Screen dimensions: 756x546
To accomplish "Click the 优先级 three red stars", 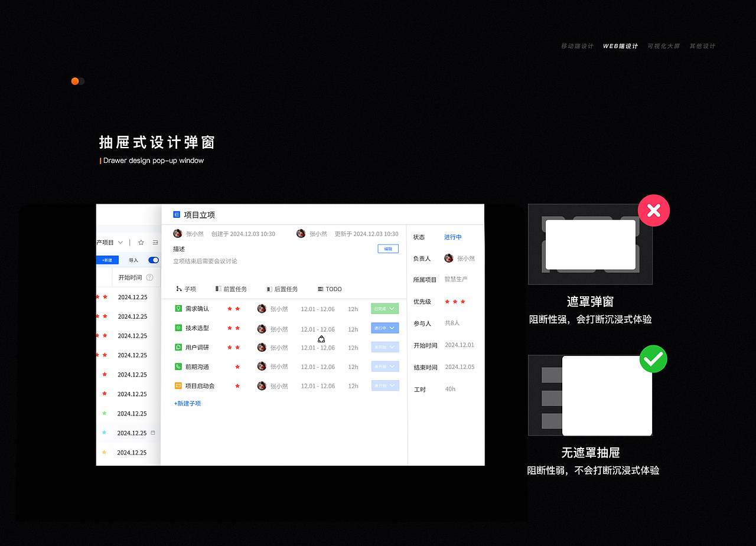I will coord(455,302).
